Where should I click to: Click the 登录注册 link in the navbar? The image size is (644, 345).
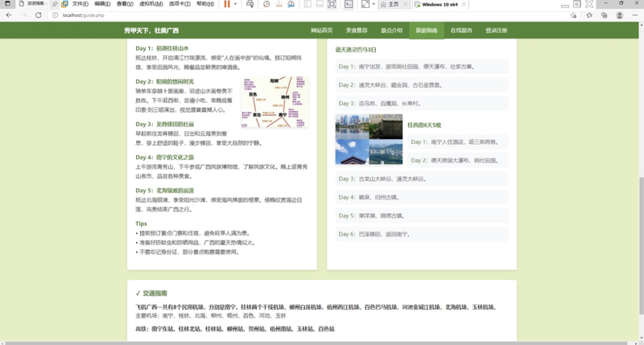coord(496,31)
